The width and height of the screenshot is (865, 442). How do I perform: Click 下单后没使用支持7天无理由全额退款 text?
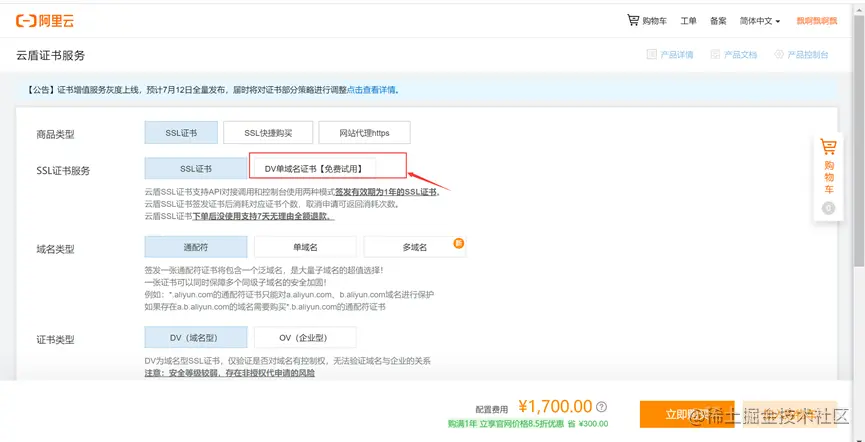(x=263, y=216)
